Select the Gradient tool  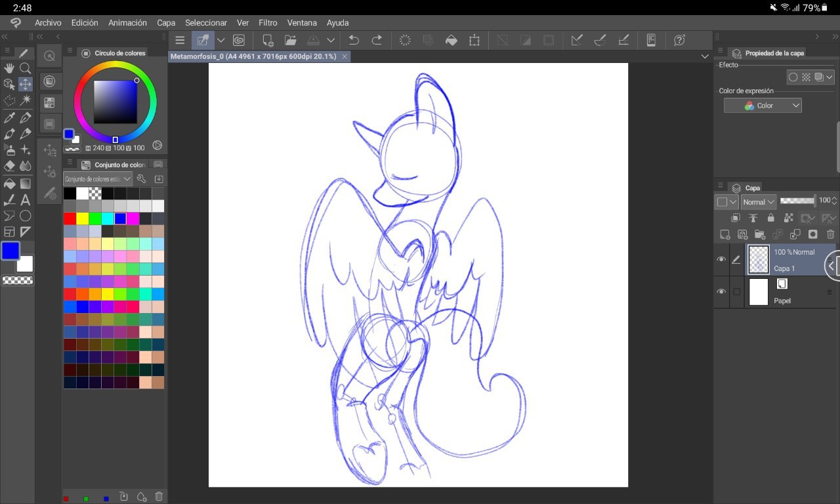(x=26, y=184)
